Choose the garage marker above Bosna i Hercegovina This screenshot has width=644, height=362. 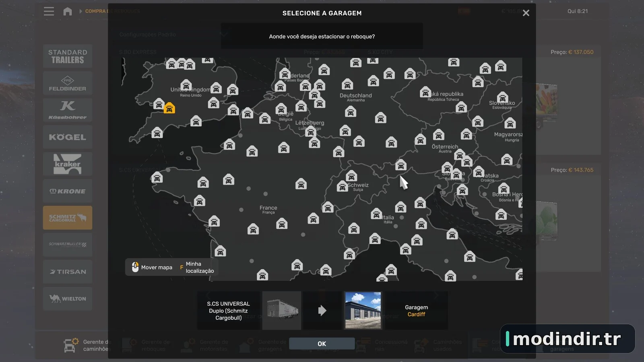pyautogui.click(x=504, y=188)
